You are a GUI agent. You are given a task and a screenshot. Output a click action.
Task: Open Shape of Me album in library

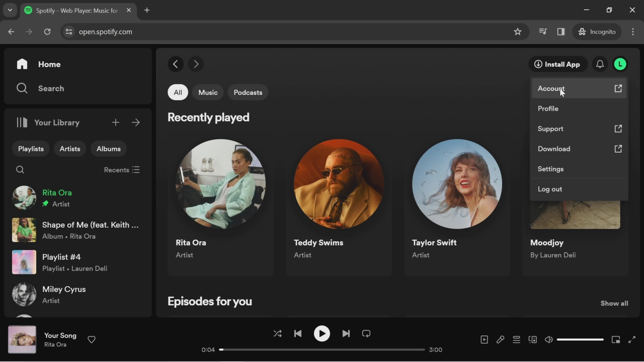pos(77,230)
